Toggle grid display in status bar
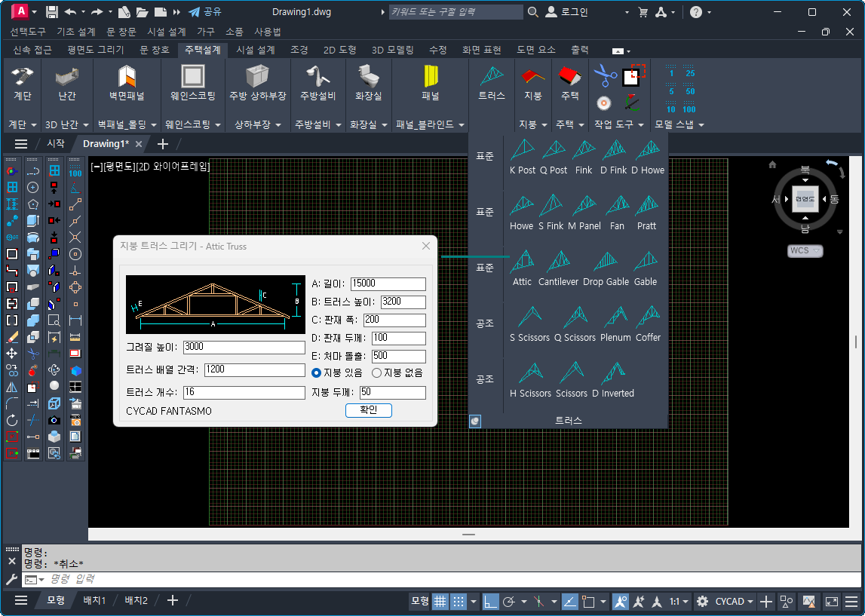 [439, 601]
